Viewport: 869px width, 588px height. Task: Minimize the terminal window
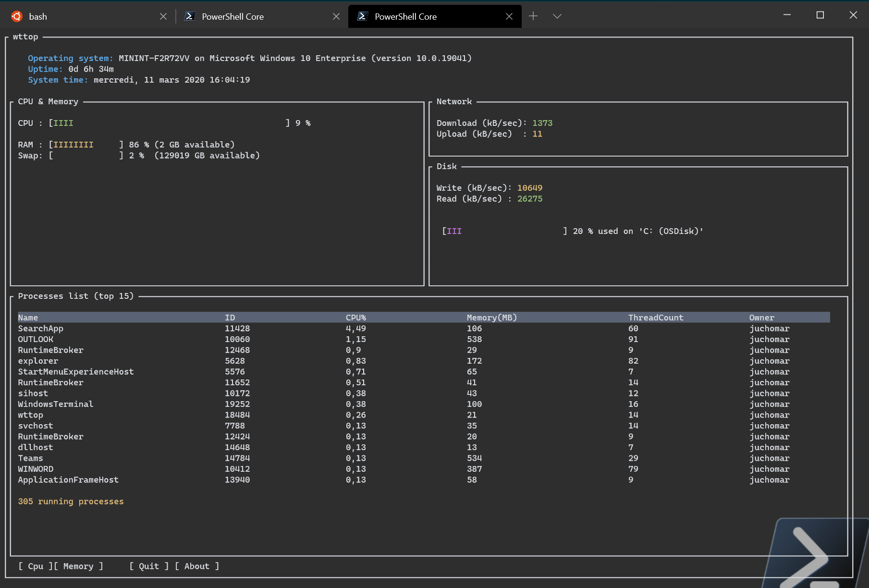click(x=787, y=15)
